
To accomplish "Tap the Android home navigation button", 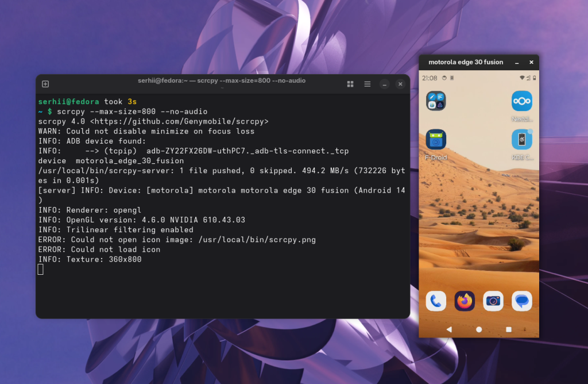I will click(x=479, y=329).
